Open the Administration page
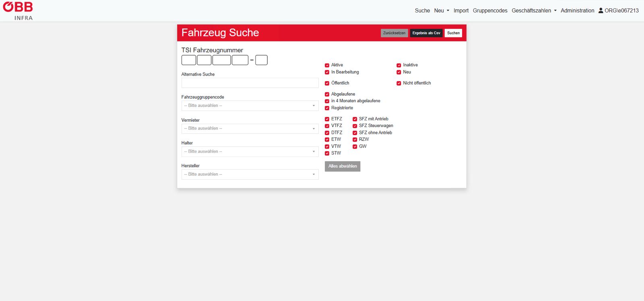Image resolution: width=644 pixels, height=301 pixels. (577, 10)
